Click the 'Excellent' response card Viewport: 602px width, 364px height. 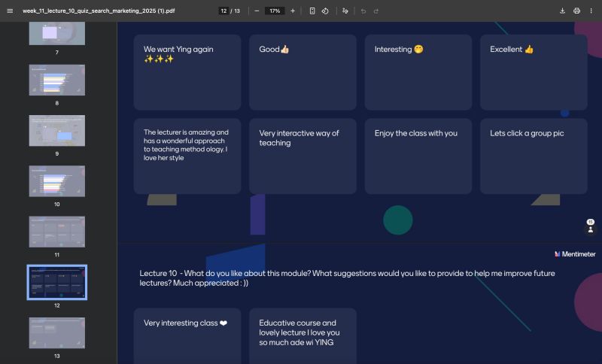pos(534,72)
